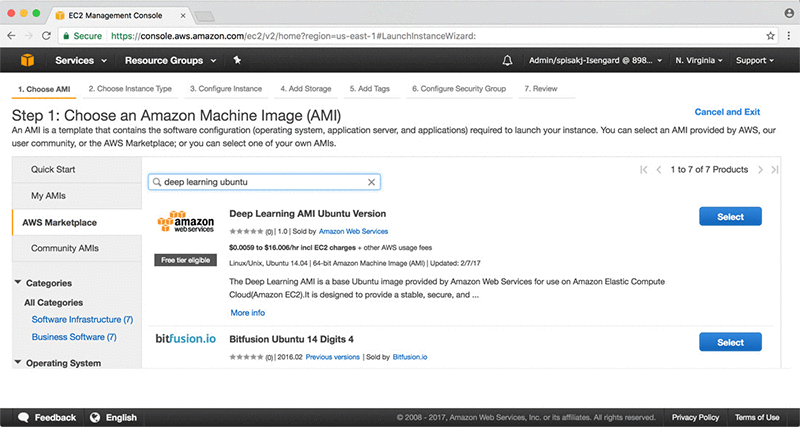Viewport: 800px width, 427px height.
Task: Select the 1. Choose AMI step tab
Action: coord(44,89)
